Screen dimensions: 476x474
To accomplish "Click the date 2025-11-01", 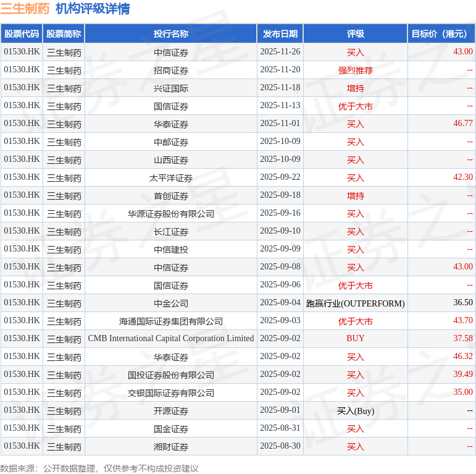I will 280,124.
